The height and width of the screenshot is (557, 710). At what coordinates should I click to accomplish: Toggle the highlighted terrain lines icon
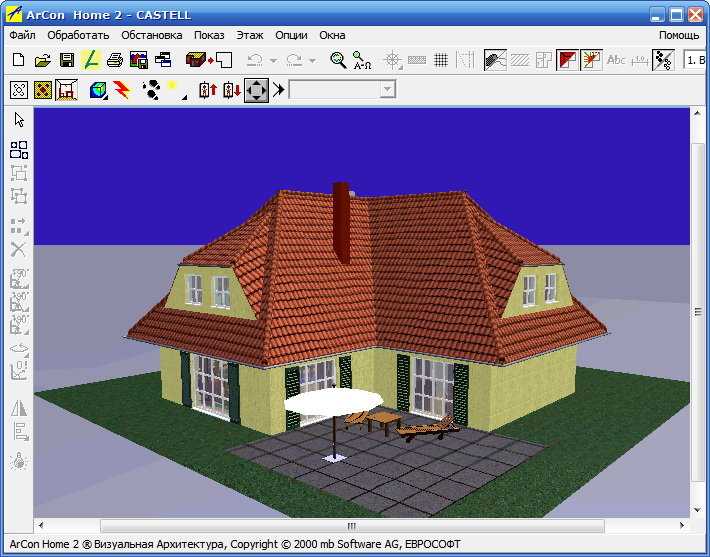[495, 60]
